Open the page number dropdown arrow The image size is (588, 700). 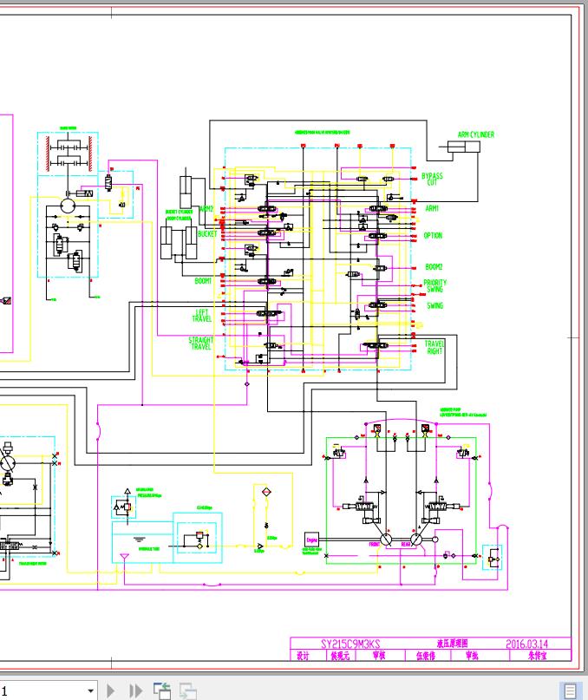pos(91,690)
